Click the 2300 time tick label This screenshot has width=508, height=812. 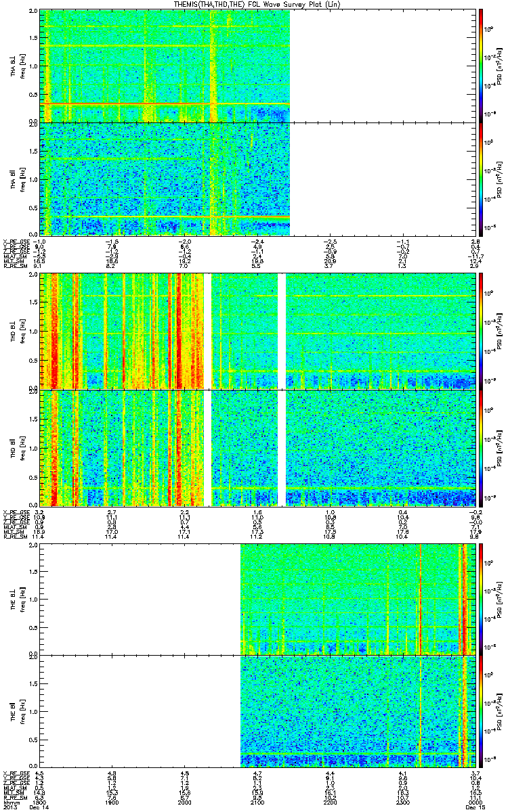coord(403,803)
